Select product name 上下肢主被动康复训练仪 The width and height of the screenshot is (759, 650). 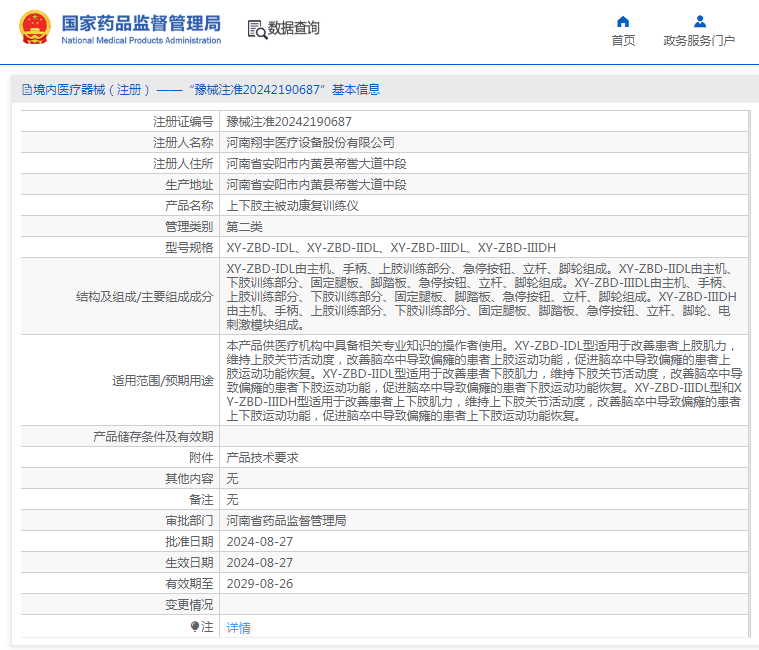coord(292,206)
